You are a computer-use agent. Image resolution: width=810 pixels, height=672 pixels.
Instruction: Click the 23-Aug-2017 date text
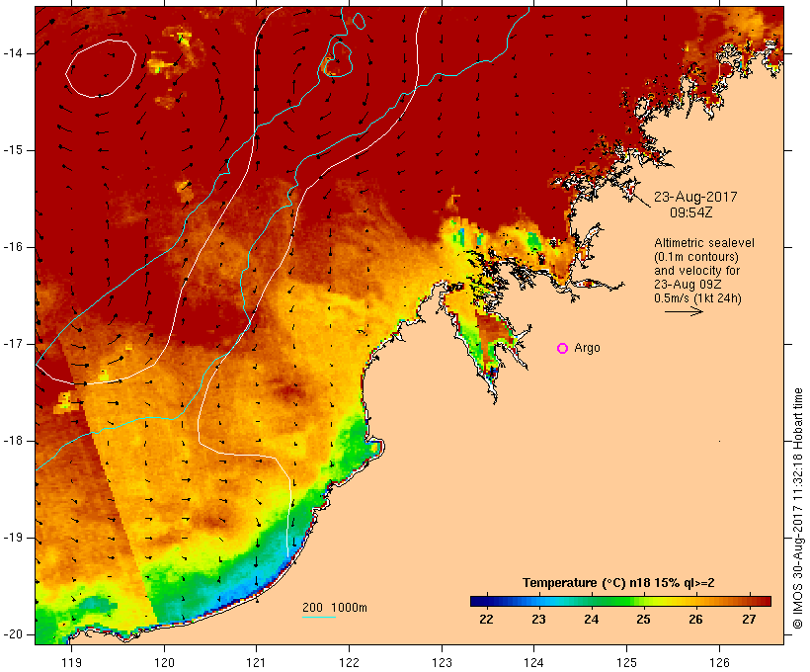click(695, 197)
